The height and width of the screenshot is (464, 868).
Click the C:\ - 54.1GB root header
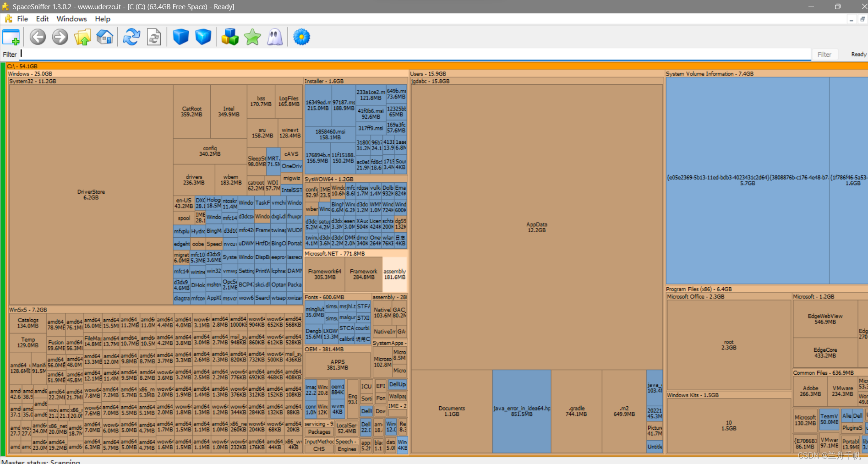tap(437, 66)
